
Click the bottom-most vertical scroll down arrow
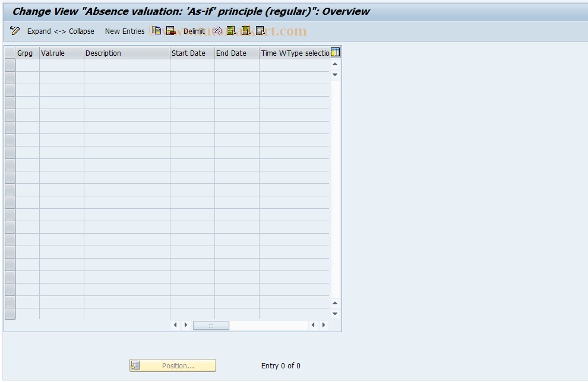(x=335, y=314)
